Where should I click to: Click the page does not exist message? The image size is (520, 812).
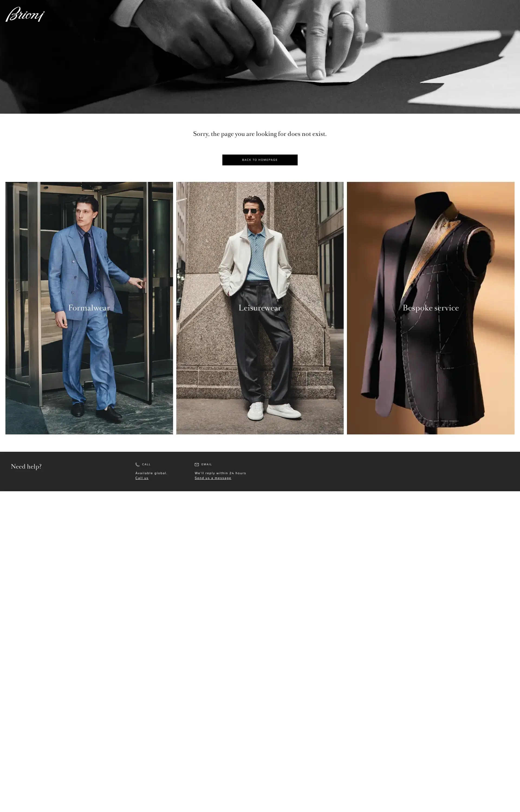(x=260, y=134)
